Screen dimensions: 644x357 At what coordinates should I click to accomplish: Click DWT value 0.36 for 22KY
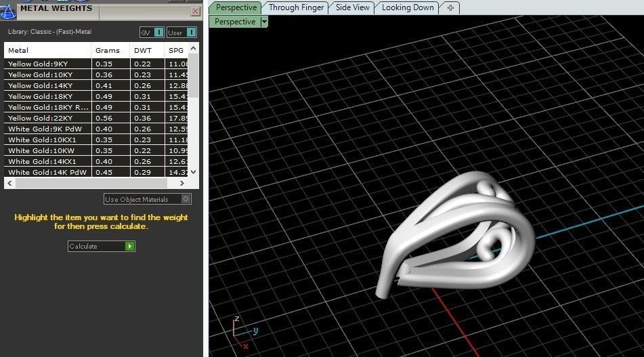(x=142, y=118)
